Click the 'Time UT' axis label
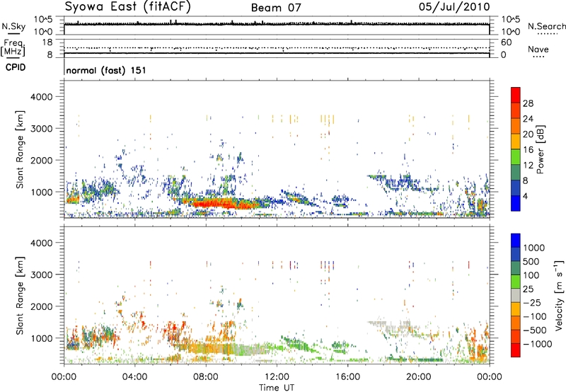 [x=277, y=388]
